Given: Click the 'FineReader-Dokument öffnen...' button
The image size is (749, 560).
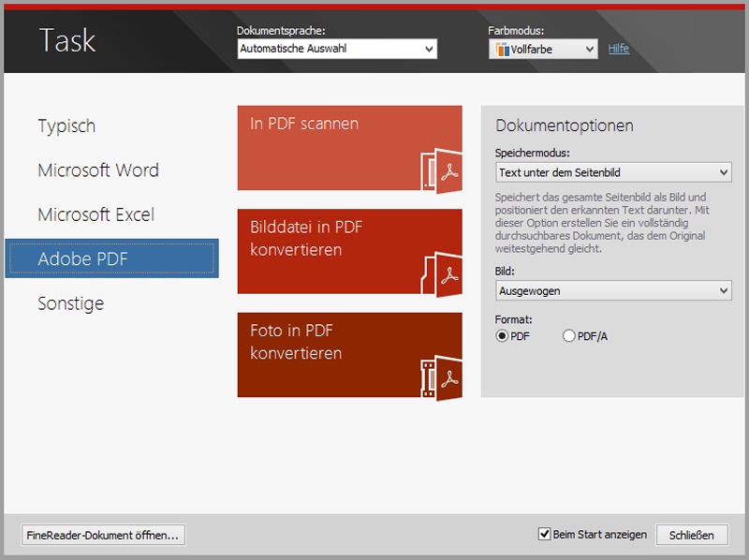Looking at the screenshot, I should (103, 535).
